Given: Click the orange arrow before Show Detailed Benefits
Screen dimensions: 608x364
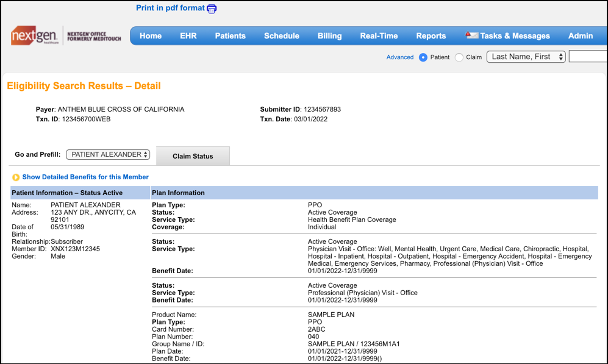Looking at the screenshot, I should 15,177.
